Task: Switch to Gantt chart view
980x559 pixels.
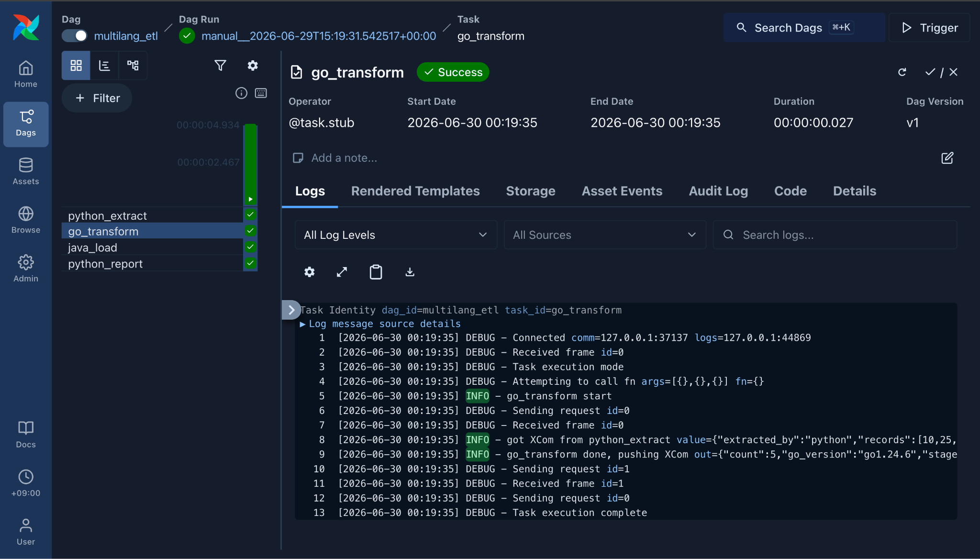Action: (104, 66)
